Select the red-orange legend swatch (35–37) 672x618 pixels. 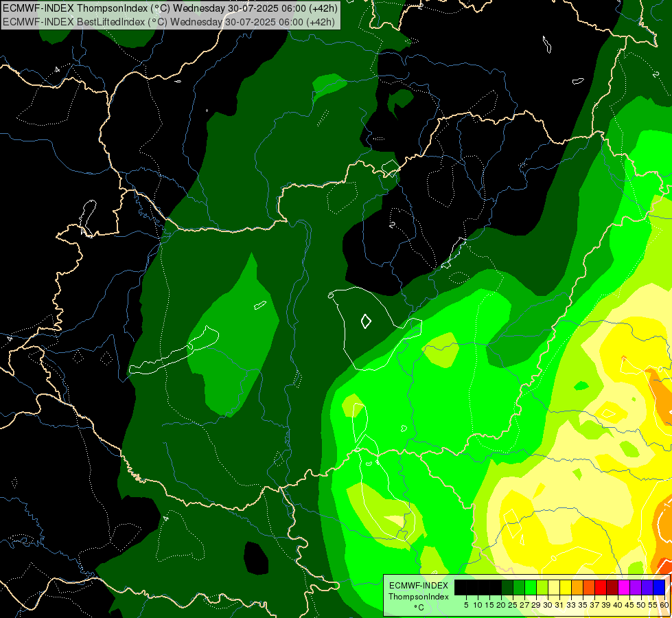[589, 588]
